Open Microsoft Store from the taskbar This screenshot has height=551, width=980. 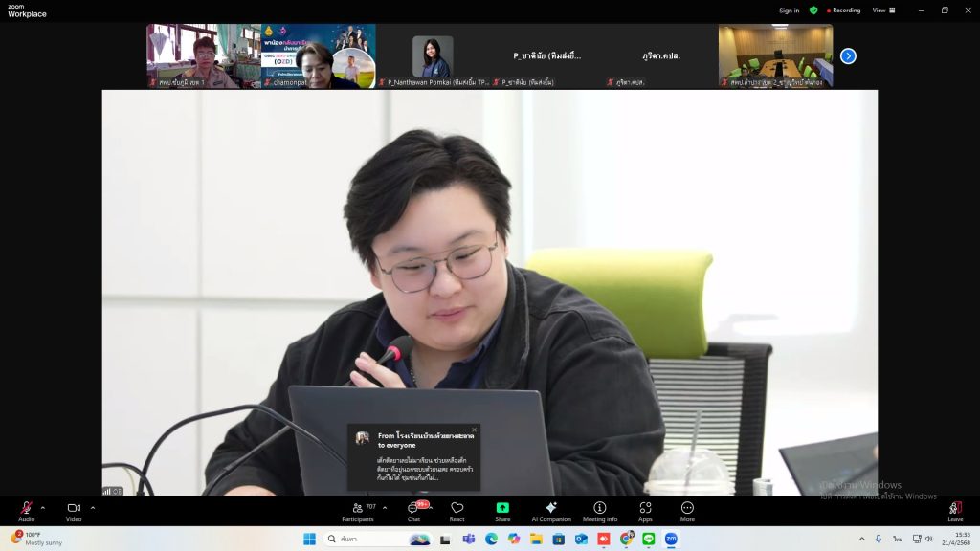click(x=559, y=539)
